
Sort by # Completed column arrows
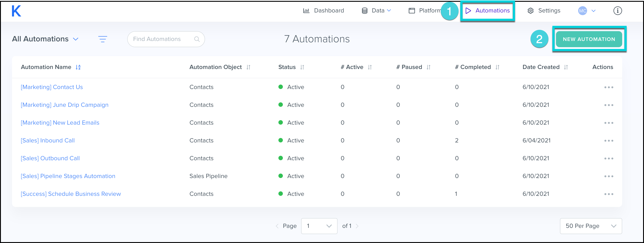coord(497,67)
